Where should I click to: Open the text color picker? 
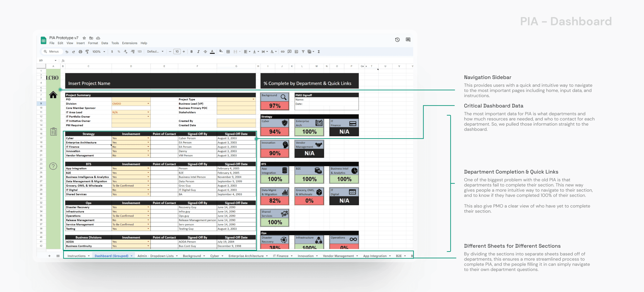tap(212, 52)
